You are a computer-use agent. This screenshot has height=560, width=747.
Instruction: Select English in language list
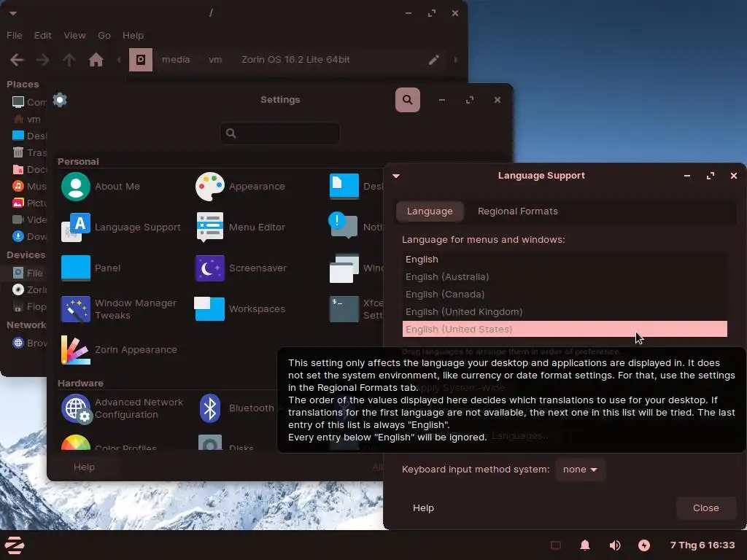[565, 260]
